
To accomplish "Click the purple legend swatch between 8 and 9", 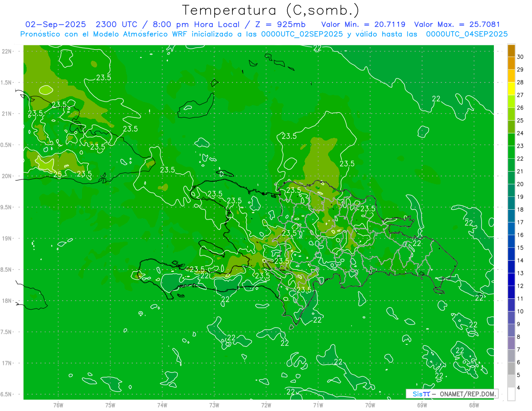I will (x=511, y=331).
